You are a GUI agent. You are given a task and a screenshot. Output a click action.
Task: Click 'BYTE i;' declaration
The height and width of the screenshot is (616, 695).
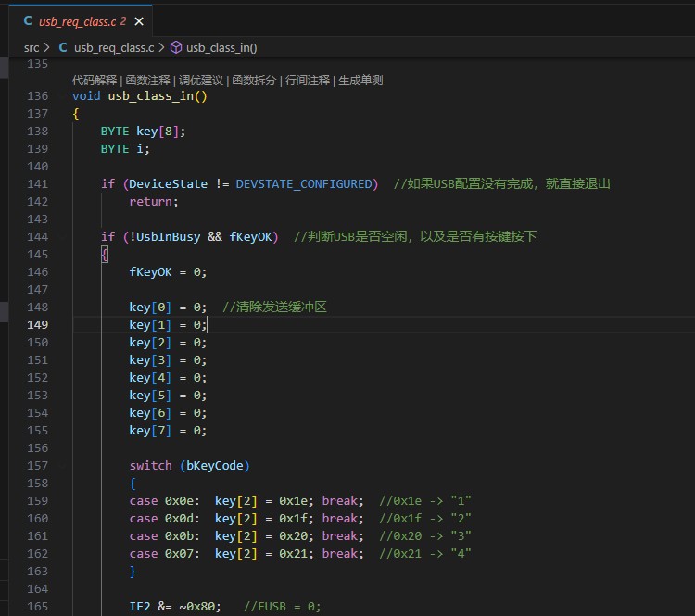pos(125,149)
